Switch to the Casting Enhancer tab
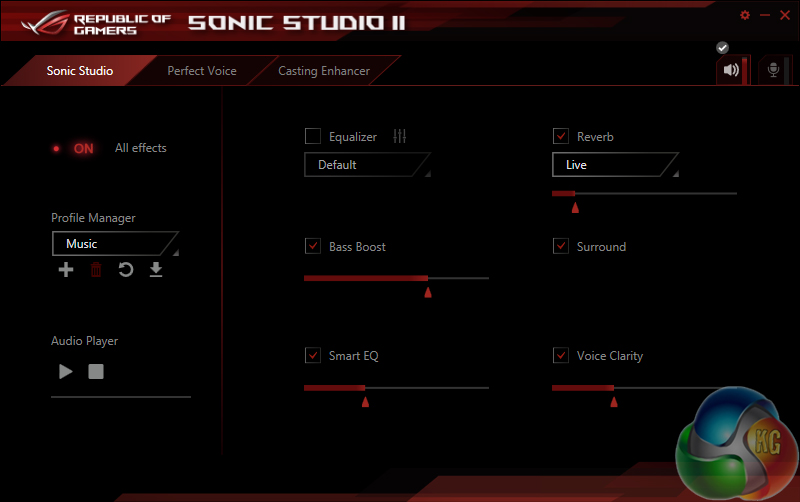The width and height of the screenshot is (800, 502). [324, 71]
